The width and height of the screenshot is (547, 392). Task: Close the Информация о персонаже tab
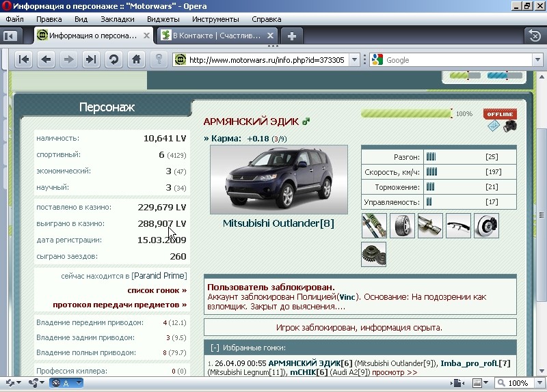(147, 36)
